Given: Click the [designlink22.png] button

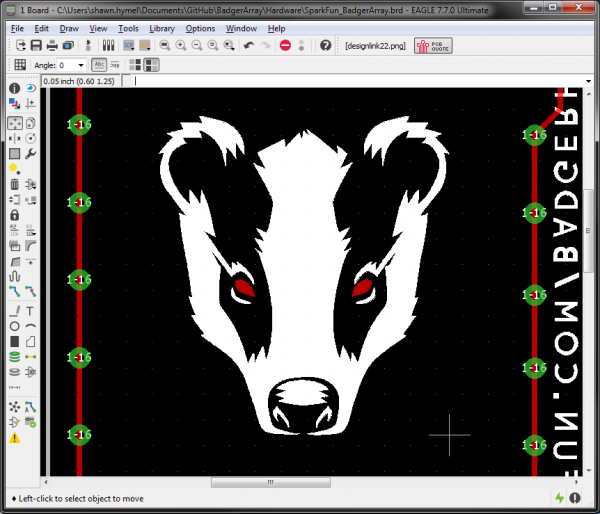Looking at the screenshot, I should tap(375, 46).
